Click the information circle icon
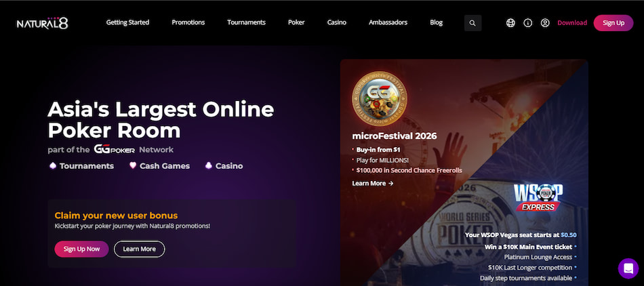 [528, 23]
